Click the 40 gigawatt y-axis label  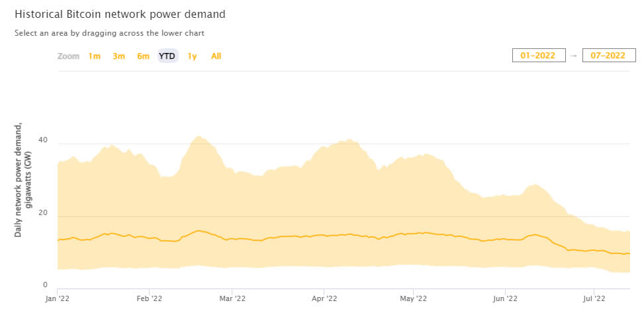(x=43, y=140)
